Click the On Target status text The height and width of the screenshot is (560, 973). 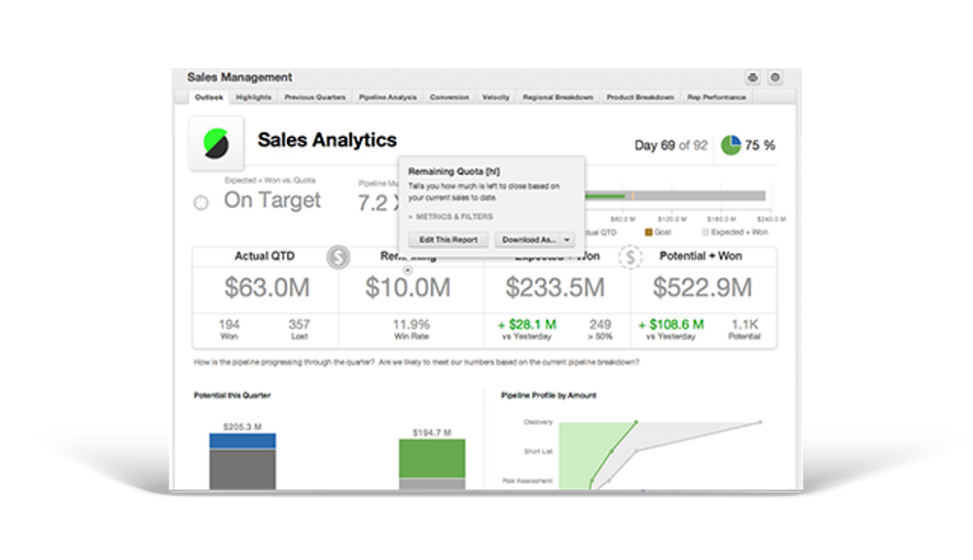272,200
